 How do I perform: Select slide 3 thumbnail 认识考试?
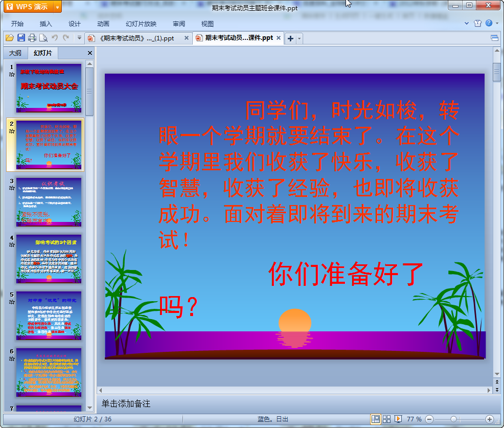click(49, 202)
